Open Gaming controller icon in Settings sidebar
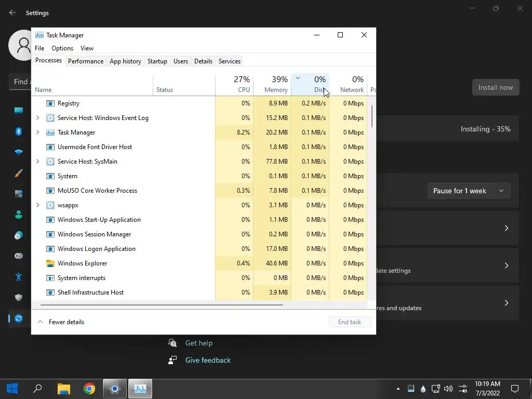532x399 pixels. point(19,256)
